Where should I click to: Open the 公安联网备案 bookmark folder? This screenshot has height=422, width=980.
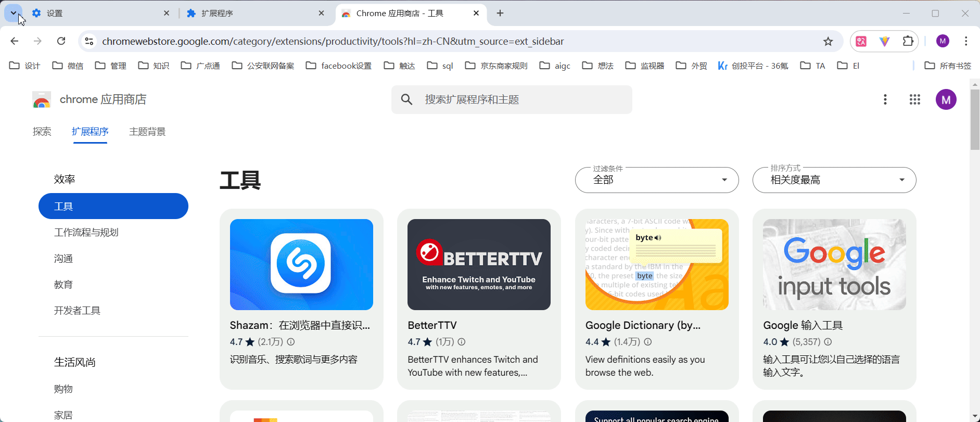pos(263,66)
